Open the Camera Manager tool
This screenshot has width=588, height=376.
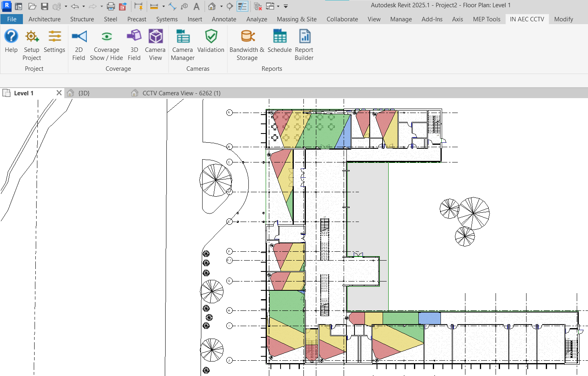[183, 45]
